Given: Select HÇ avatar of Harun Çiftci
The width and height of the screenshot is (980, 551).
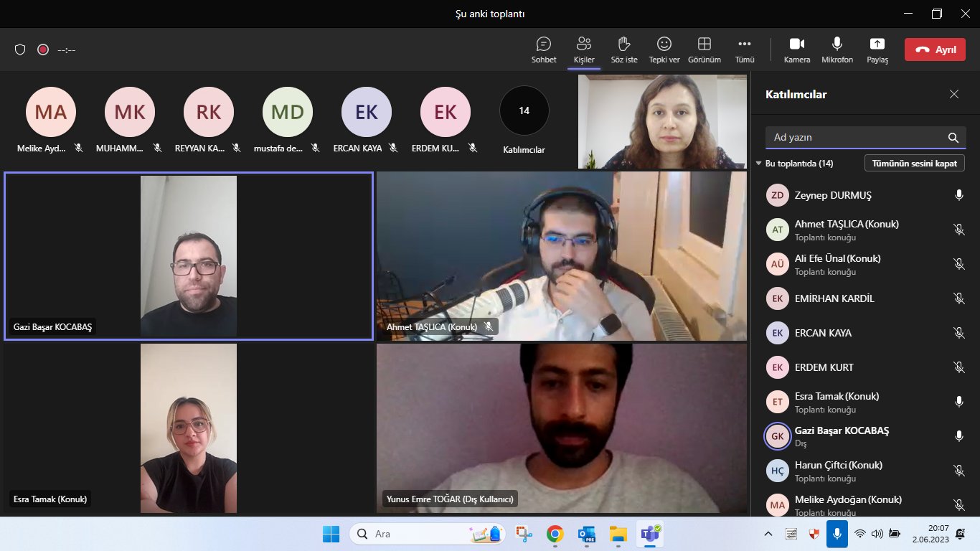Looking at the screenshot, I should pos(778,471).
